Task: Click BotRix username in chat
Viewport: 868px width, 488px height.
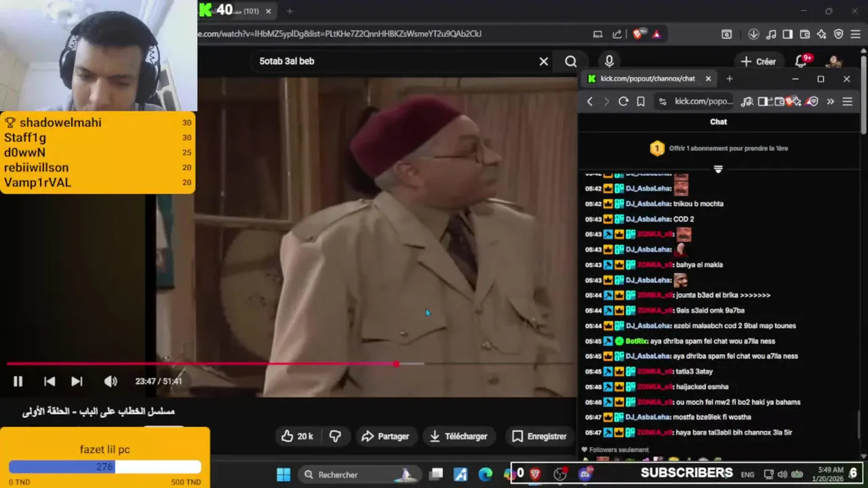Action: [x=636, y=341]
